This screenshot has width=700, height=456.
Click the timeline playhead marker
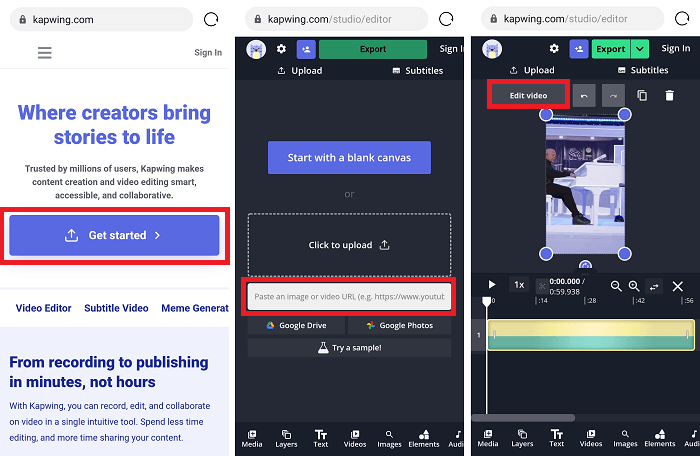(x=487, y=301)
